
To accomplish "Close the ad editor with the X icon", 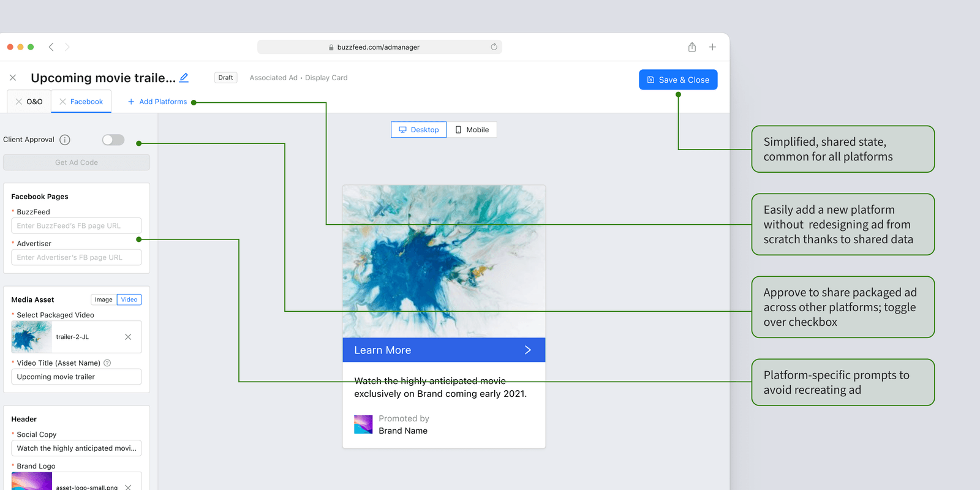I will 13,78.
